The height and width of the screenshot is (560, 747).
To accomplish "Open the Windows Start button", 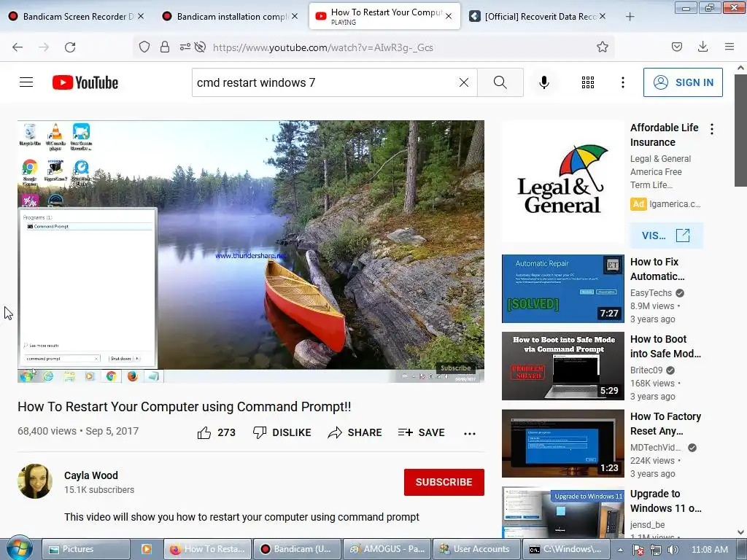I will [x=19, y=548].
